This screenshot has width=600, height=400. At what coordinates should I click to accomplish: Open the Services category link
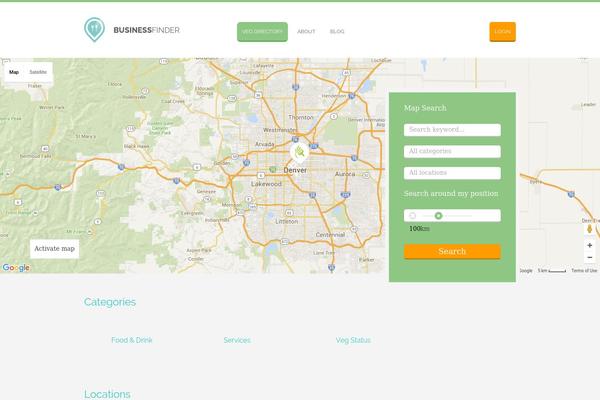click(x=237, y=340)
